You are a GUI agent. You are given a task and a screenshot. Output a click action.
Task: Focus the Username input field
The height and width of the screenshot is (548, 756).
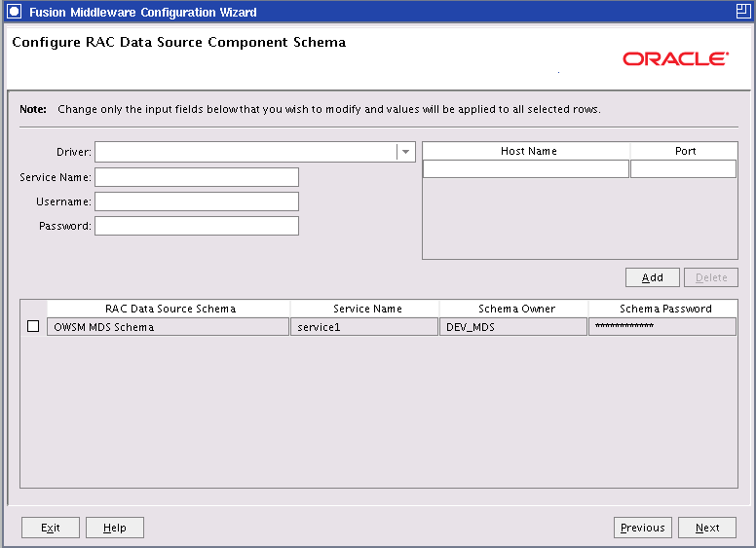pos(197,201)
